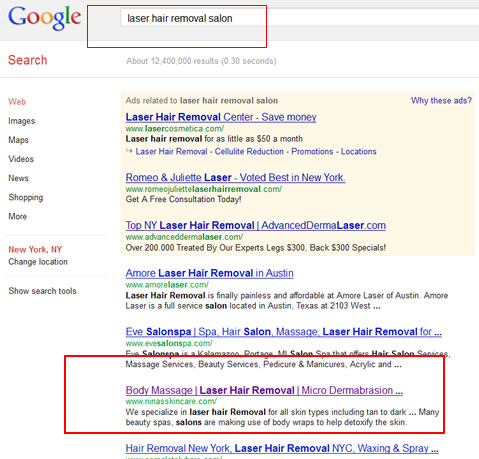
Task: Click Get A Free Consultation Today! text
Action: tap(183, 200)
